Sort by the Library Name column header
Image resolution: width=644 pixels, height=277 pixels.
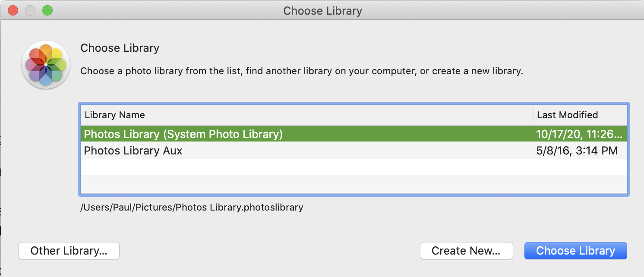(115, 115)
